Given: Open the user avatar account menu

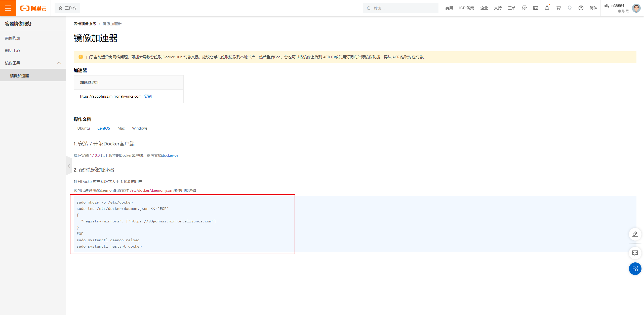Looking at the screenshot, I should click(636, 8).
